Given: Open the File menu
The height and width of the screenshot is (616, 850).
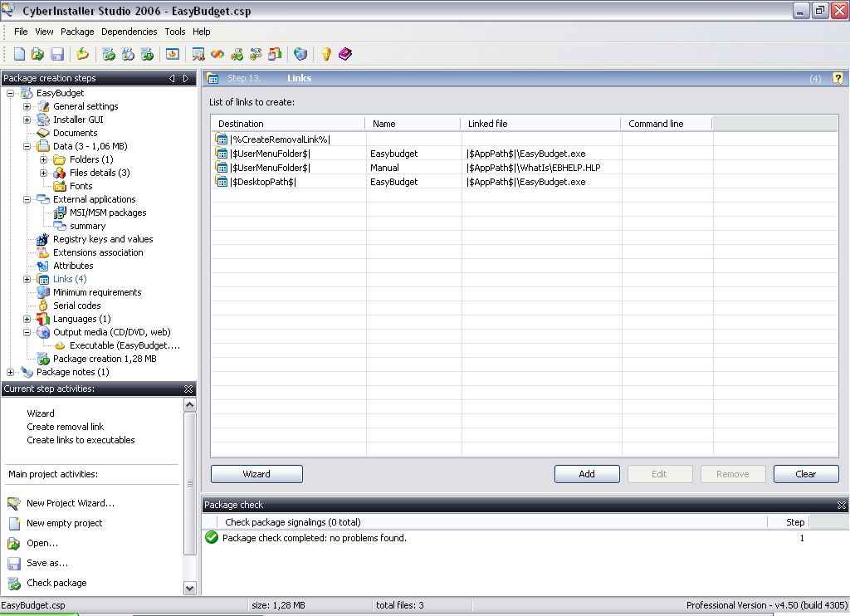Looking at the screenshot, I should tap(21, 32).
